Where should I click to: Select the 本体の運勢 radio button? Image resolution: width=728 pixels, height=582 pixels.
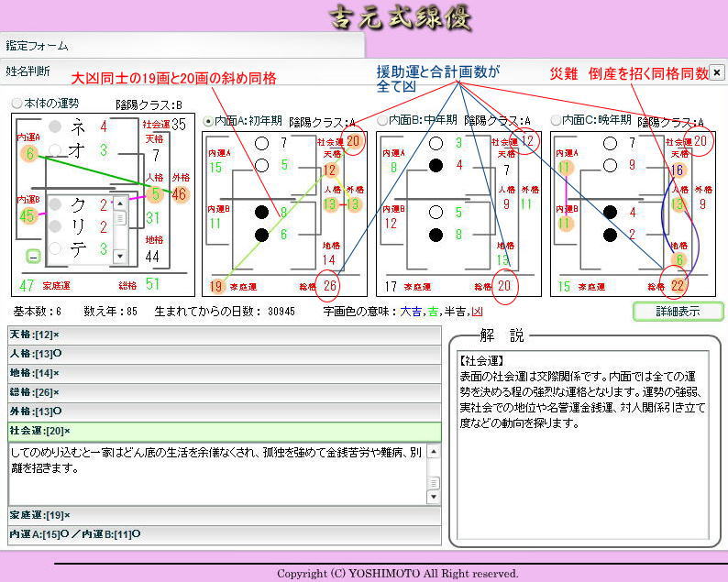point(16,104)
